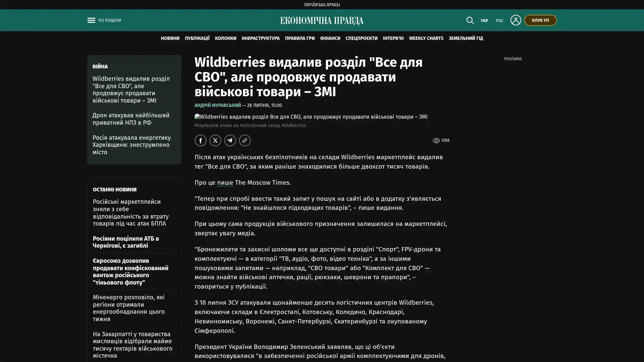Click the article view count 5768
644x362 pixels.
[x=441, y=140]
